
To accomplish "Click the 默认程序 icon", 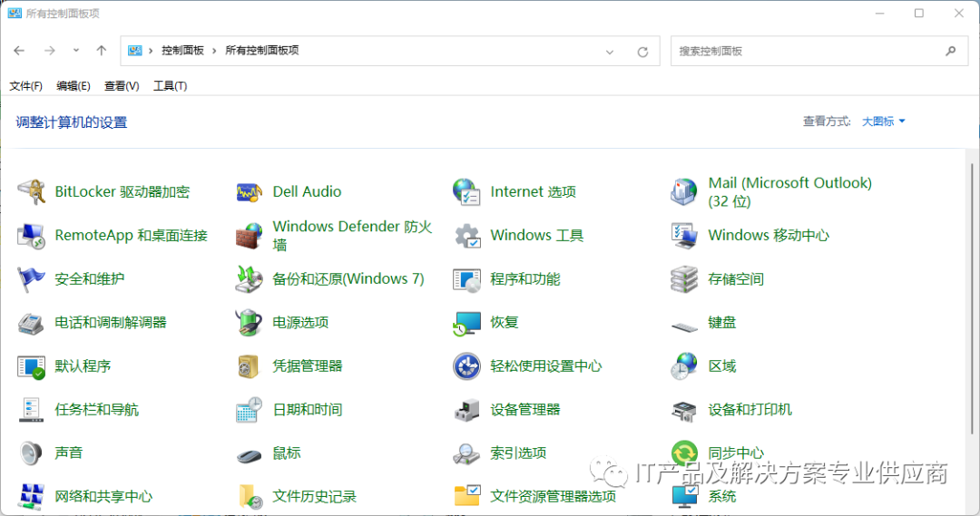I will [x=31, y=366].
